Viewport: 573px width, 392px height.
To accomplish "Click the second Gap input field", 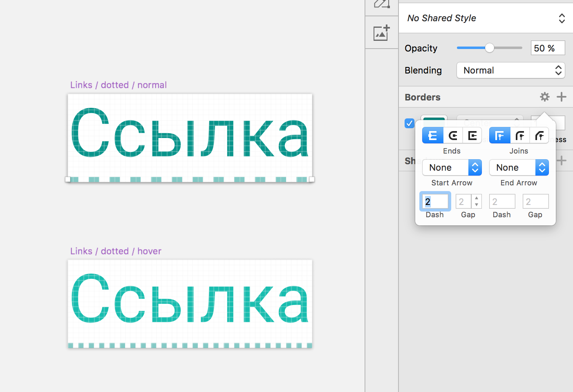I will click(x=536, y=201).
